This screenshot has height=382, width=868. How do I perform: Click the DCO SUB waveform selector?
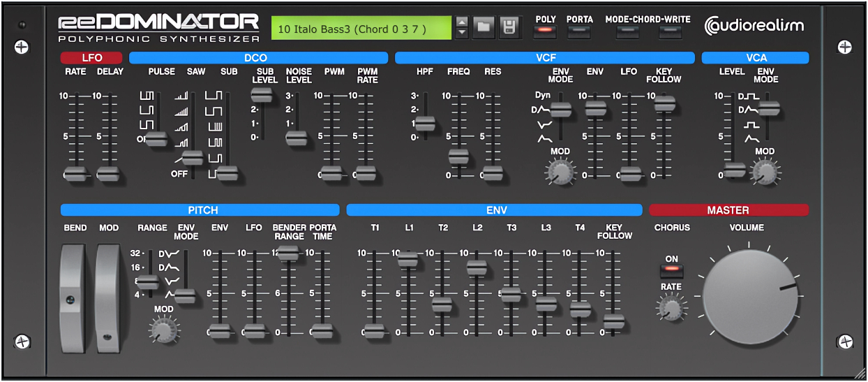[x=227, y=172]
